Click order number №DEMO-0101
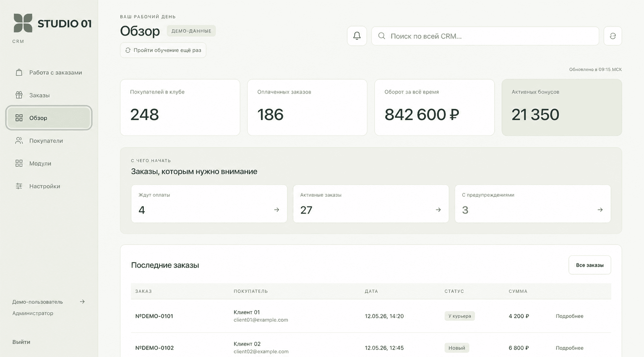The width and height of the screenshot is (644, 357). 154,316
